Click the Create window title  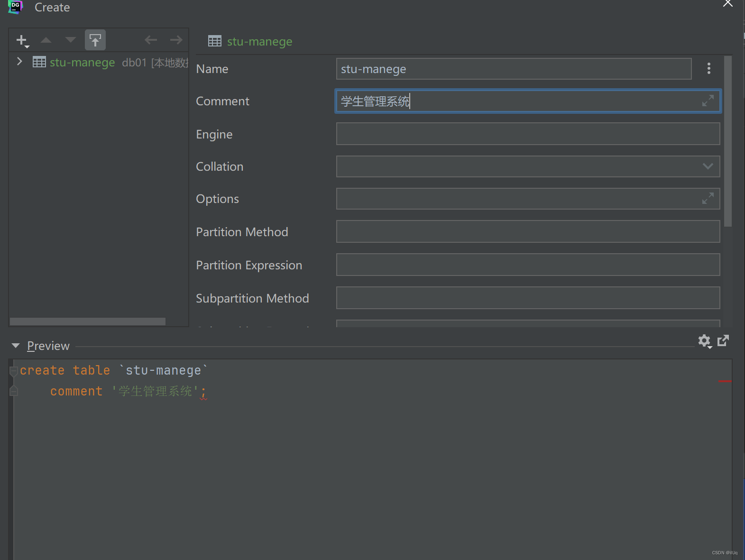tap(52, 7)
